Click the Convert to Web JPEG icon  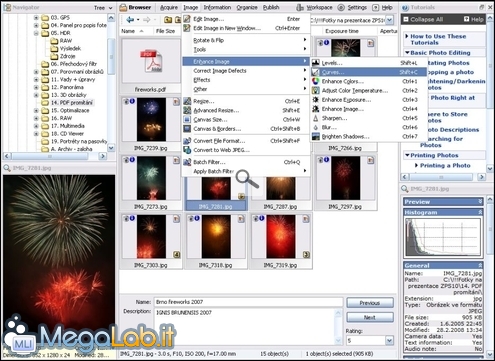[187, 150]
